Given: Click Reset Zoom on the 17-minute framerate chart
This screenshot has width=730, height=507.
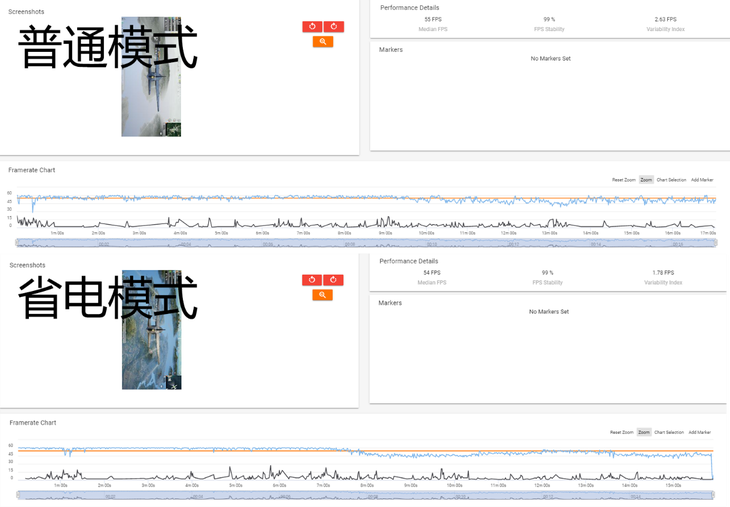Looking at the screenshot, I should click(x=623, y=180).
